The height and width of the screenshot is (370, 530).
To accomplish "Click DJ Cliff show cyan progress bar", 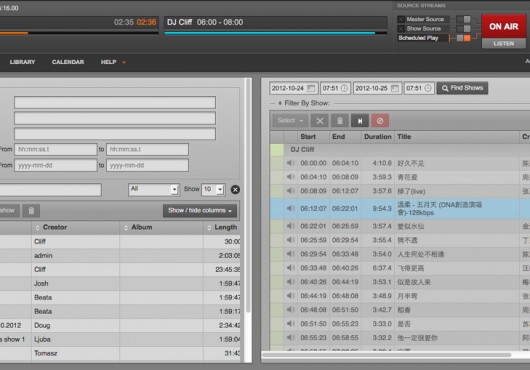I will coord(275,33).
